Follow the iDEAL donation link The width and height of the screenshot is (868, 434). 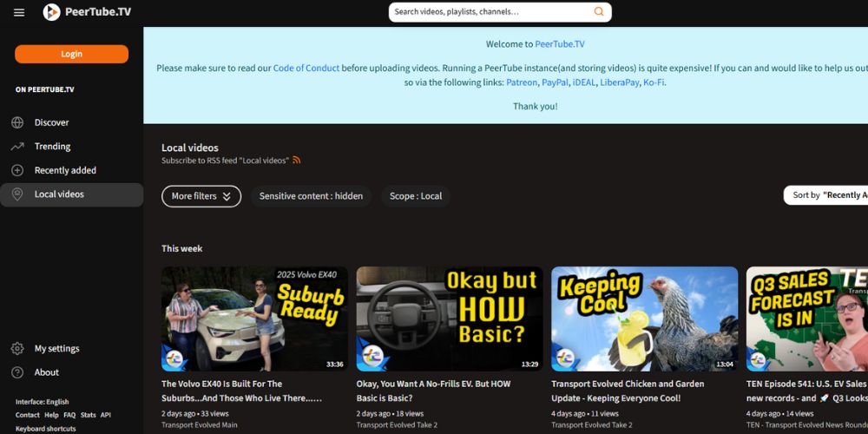click(x=584, y=82)
